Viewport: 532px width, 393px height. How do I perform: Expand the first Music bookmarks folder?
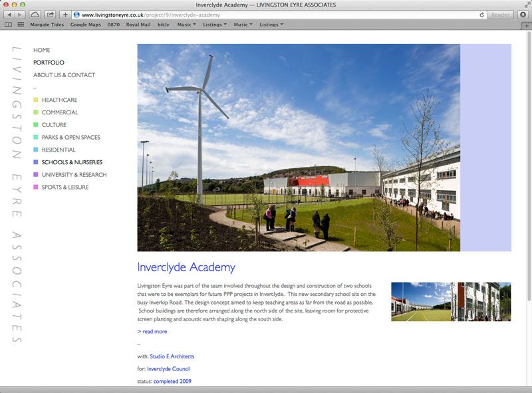coord(186,25)
